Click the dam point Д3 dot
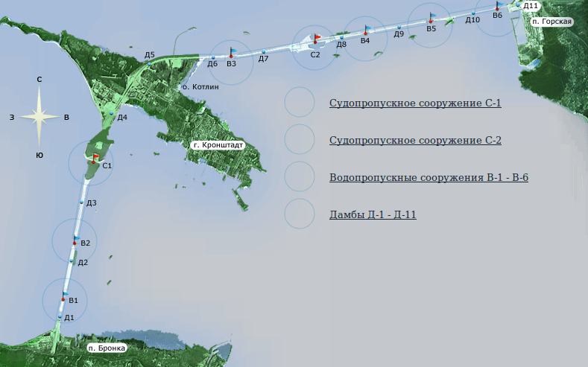 [82, 202]
